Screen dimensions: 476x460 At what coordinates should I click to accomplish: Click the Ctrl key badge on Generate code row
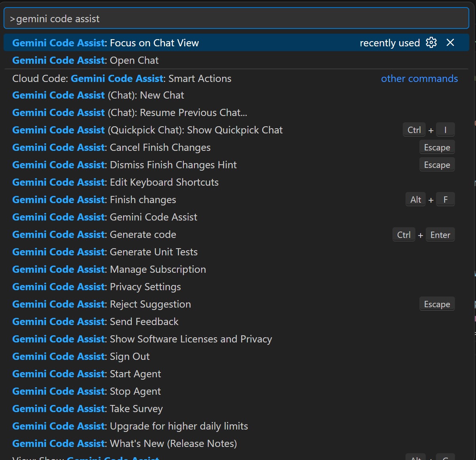(x=404, y=235)
